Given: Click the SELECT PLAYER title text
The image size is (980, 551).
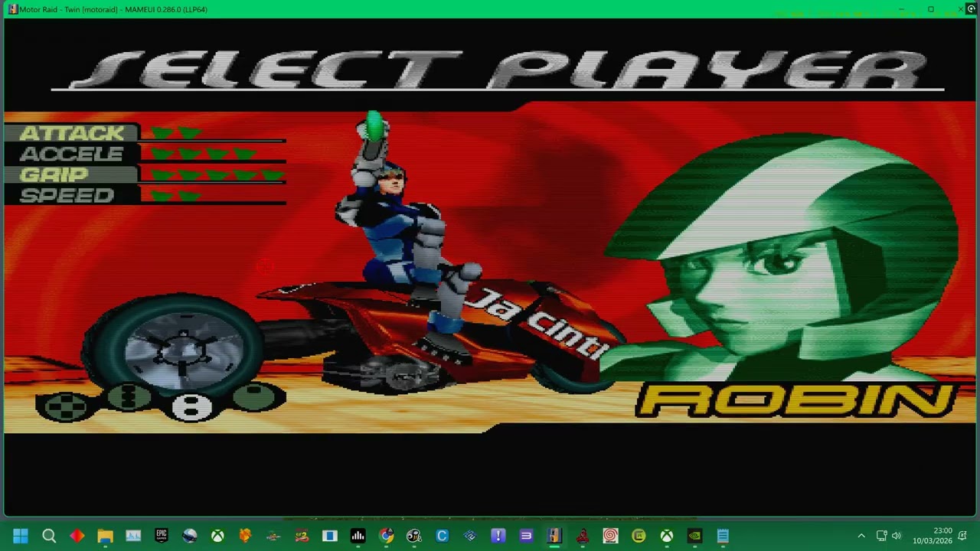Looking at the screenshot, I should pos(498,70).
